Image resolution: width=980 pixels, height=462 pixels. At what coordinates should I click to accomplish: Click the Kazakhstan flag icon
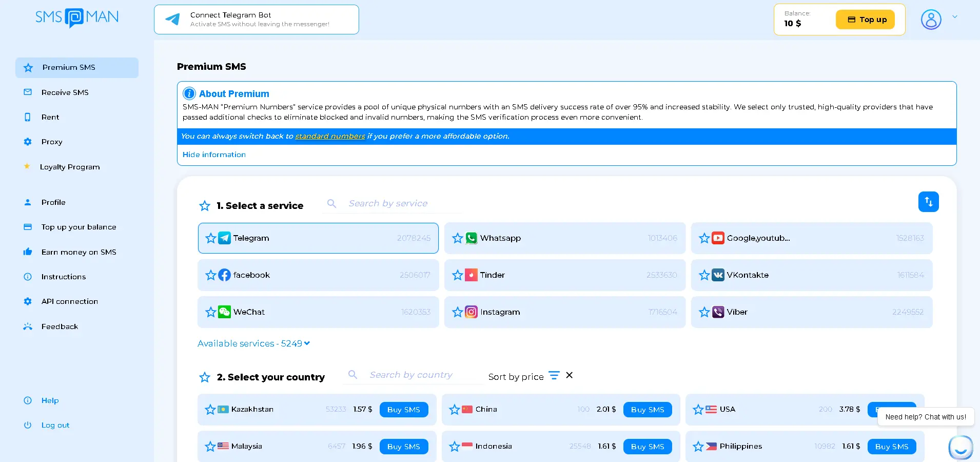coord(223,410)
